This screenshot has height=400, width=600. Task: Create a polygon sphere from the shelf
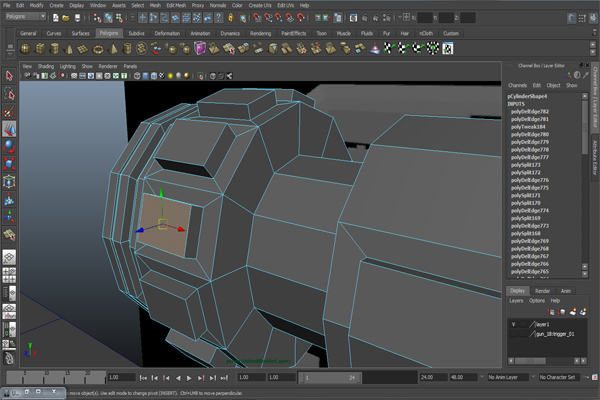tap(26, 49)
